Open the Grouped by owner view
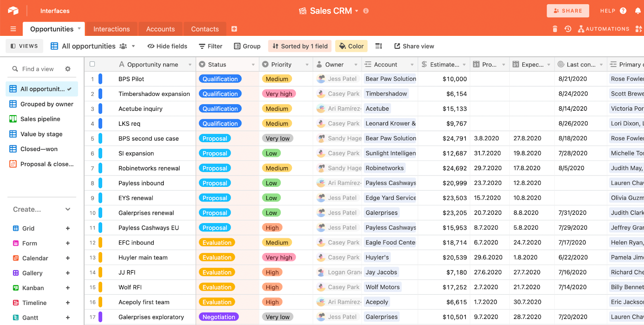644x325 pixels. tap(42, 104)
